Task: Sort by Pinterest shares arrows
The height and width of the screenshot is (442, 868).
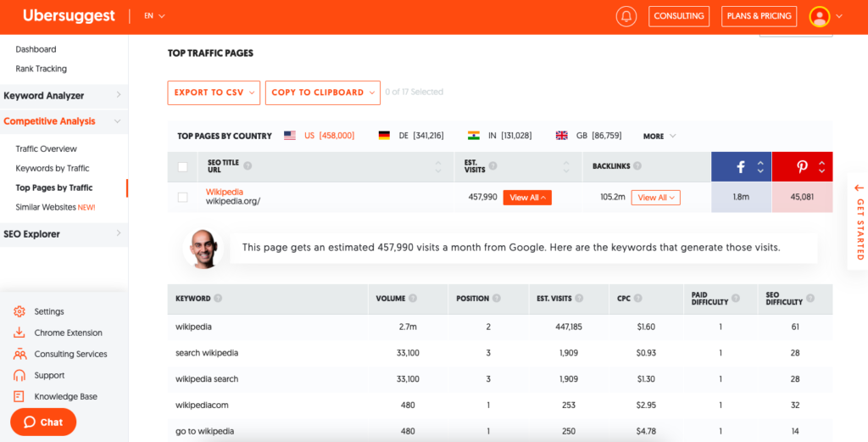Action: (821, 167)
